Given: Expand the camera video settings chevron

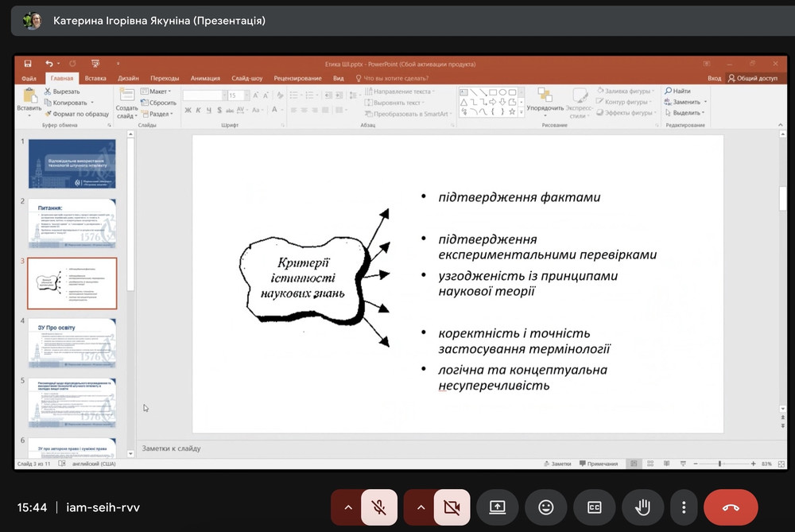Looking at the screenshot, I should point(421,507).
